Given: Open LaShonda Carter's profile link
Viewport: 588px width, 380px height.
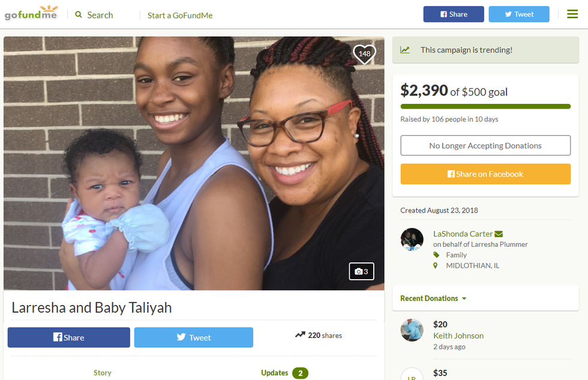Looking at the screenshot, I should 463,234.
